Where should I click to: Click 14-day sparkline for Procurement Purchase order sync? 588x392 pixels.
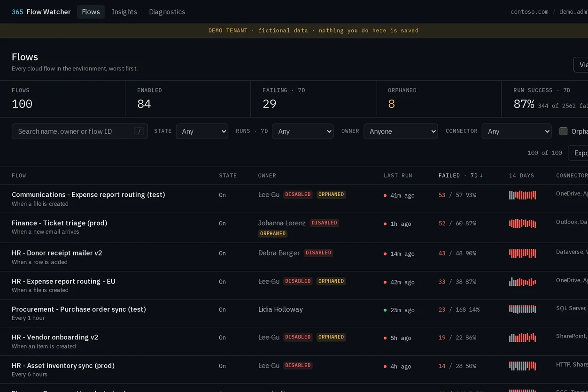pyautogui.click(x=523, y=309)
